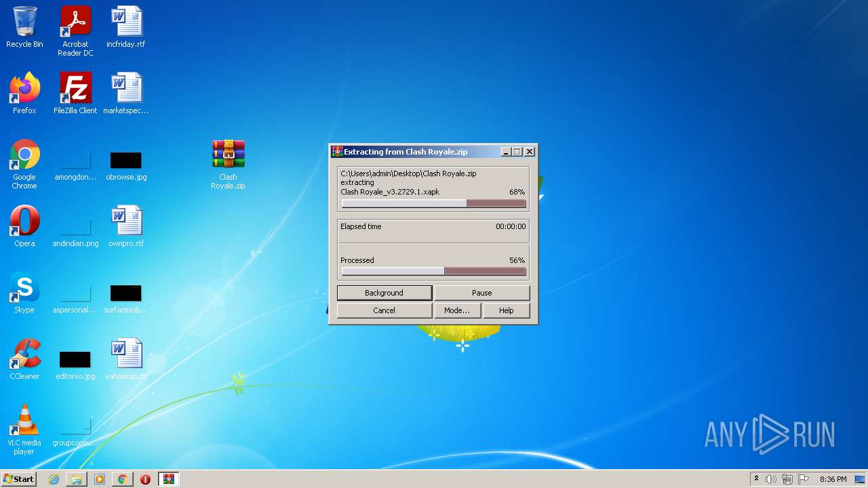Image resolution: width=868 pixels, height=488 pixels.
Task: Open Internet Explorer from the taskbar
Action: coord(54,479)
